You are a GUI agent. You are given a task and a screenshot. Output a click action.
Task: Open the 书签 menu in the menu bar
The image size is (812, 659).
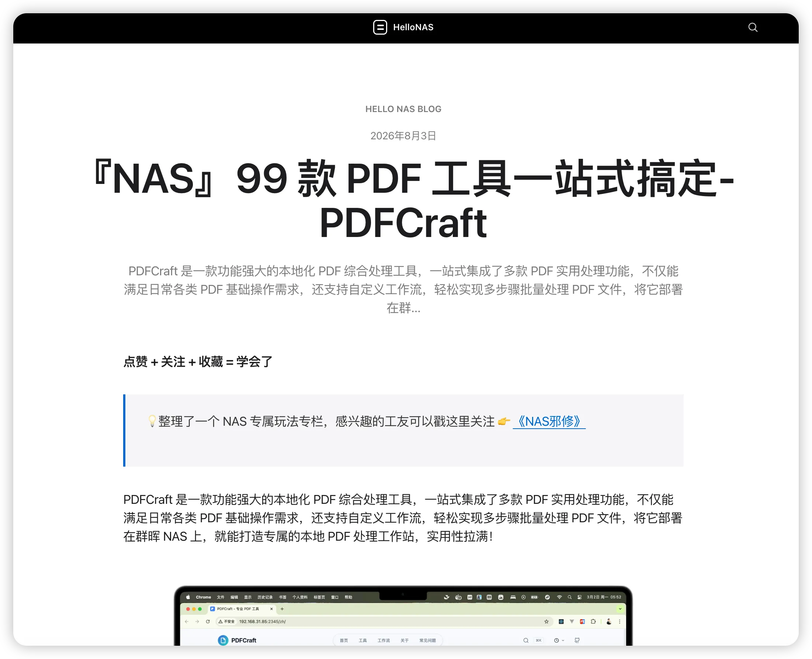click(x=282, y=597)
